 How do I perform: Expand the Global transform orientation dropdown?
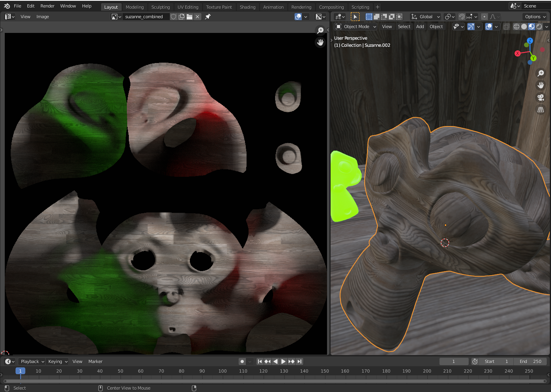pyautogui.click(x=426, y=17)
